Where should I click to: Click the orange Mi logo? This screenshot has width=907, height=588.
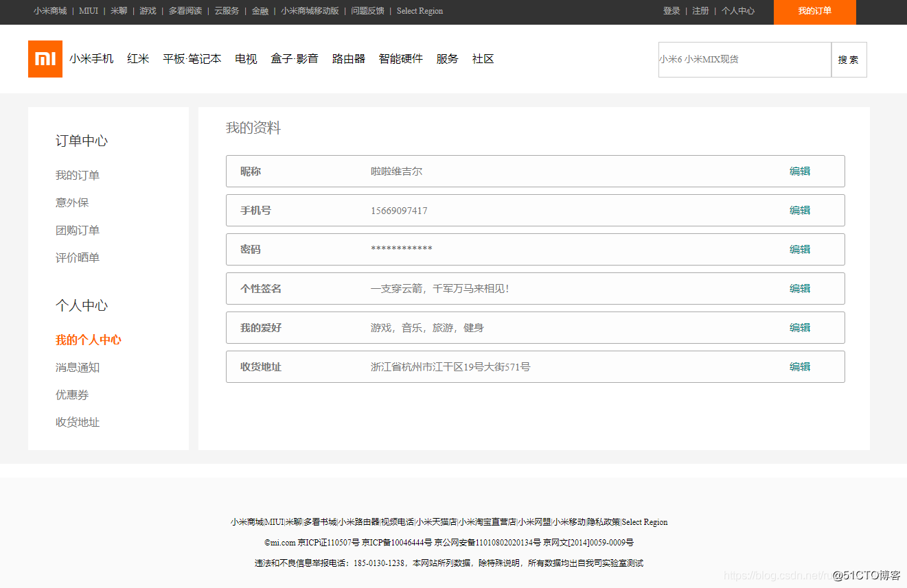(x=45, y=59)
